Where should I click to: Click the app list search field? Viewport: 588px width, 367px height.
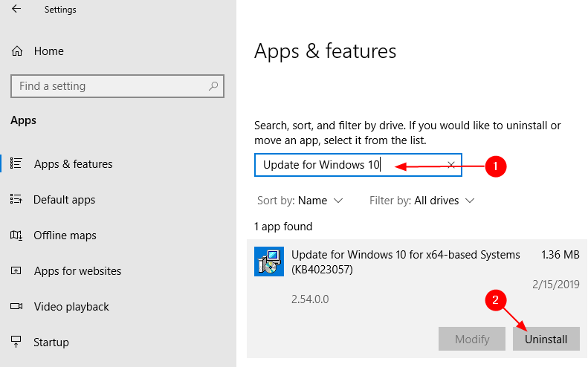coord(358,165)
